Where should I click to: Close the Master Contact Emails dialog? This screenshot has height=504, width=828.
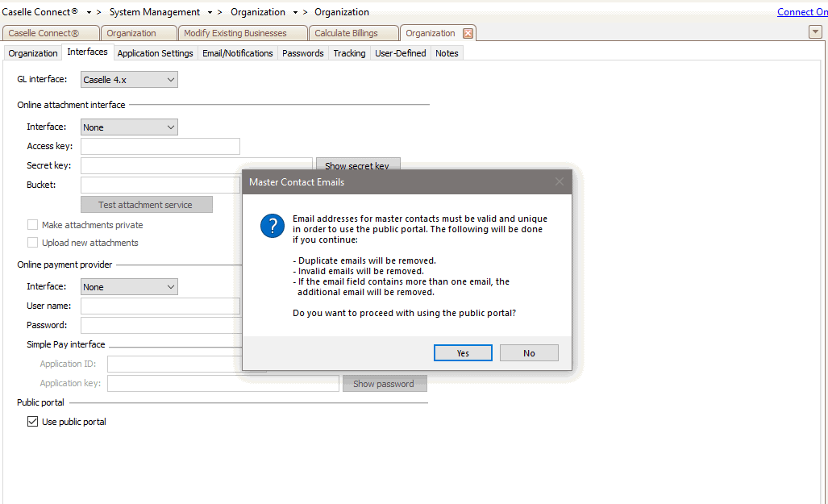pos(560,182)
